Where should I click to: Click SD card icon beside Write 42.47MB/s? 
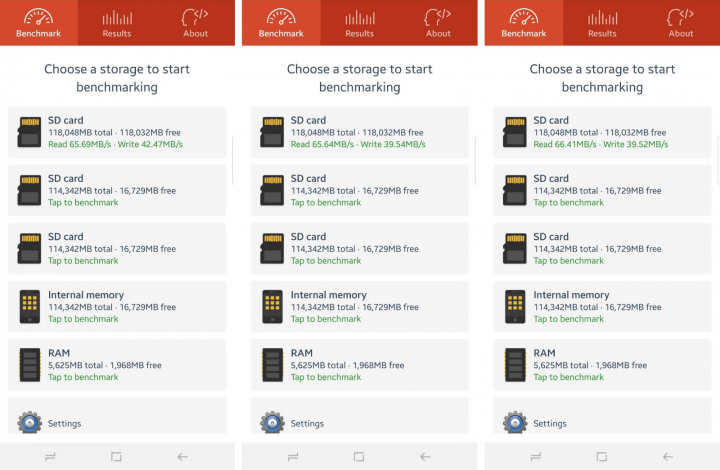tap(29, 132)
